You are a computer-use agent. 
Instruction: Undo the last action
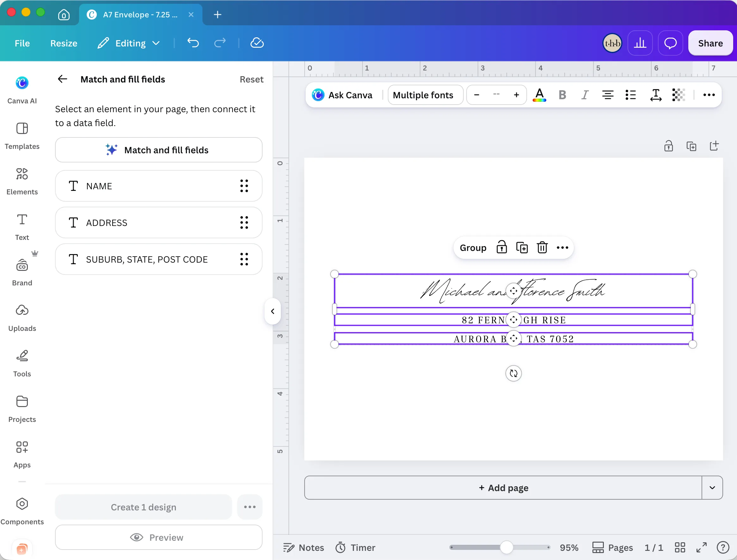coord(193,43)
